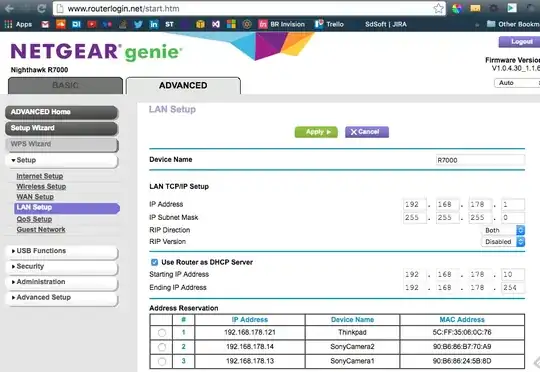540x372 pixels.
Task: Click the green Apply button
Action: [x=316, y=132]
